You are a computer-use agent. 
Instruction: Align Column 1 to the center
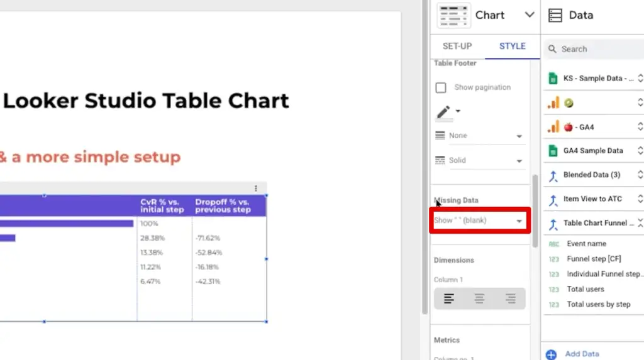coord(479,298)
